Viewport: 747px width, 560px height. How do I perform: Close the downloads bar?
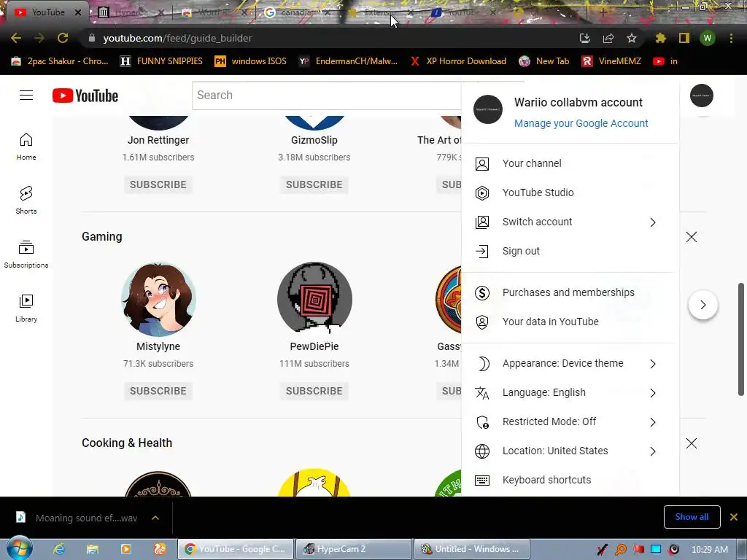[734, 517]
